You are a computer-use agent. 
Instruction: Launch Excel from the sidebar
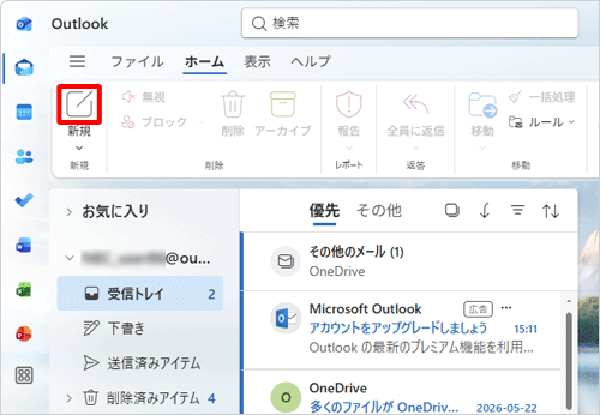(24, 290)
